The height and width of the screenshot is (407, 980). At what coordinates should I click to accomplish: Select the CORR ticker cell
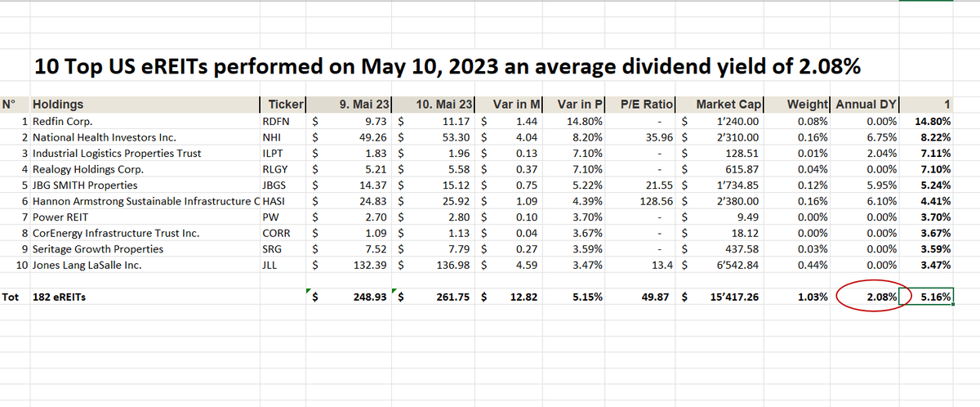(x=282, y=233)
